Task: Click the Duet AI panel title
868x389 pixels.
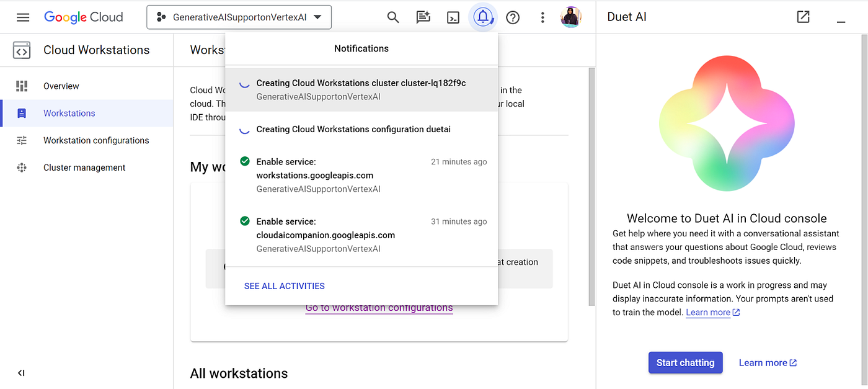Action: coord(627,17)
